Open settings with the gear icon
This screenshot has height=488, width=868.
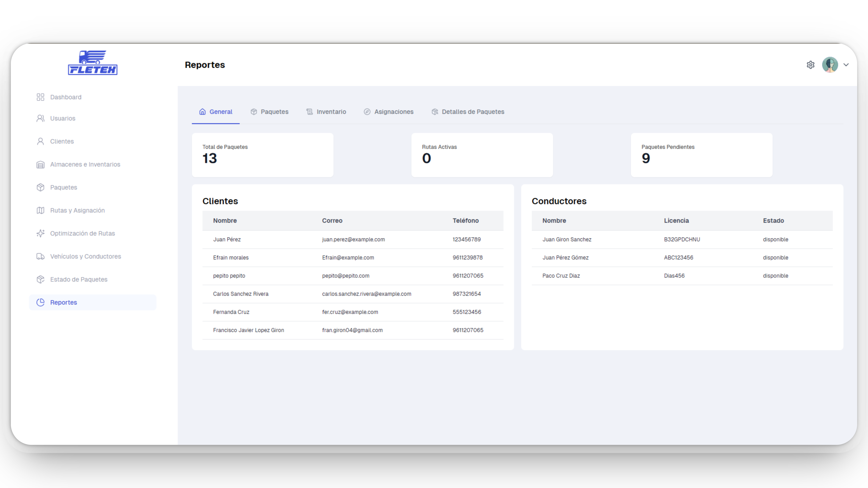811,65
